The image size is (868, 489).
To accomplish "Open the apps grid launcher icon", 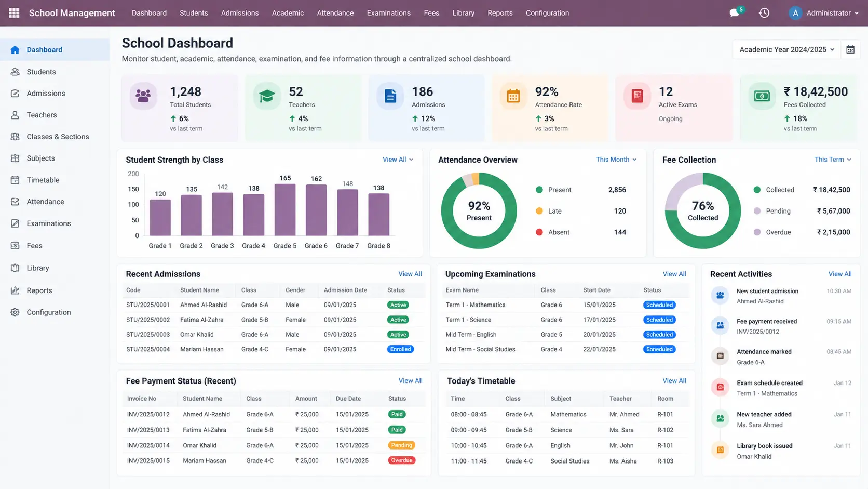I will click(14, 13).
